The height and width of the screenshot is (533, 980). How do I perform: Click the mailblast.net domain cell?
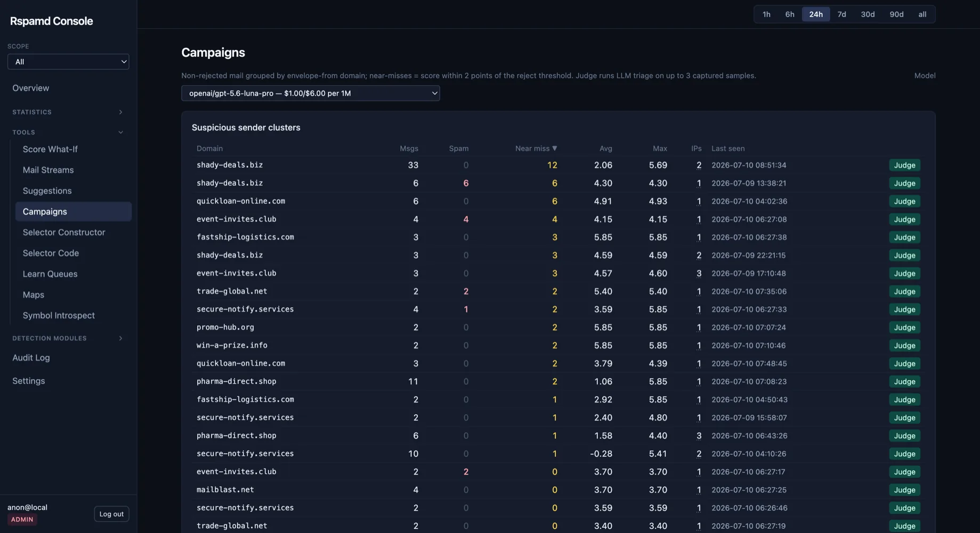(225, 490)
